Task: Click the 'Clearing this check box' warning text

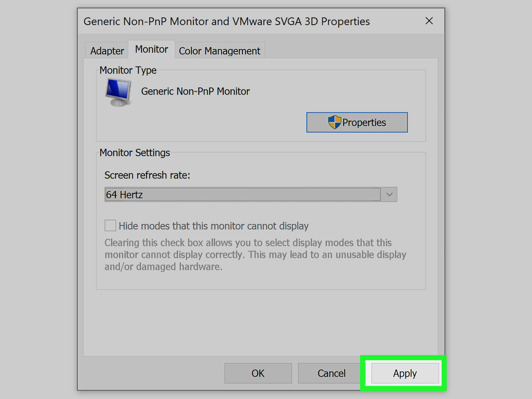Action: point(255,255)
